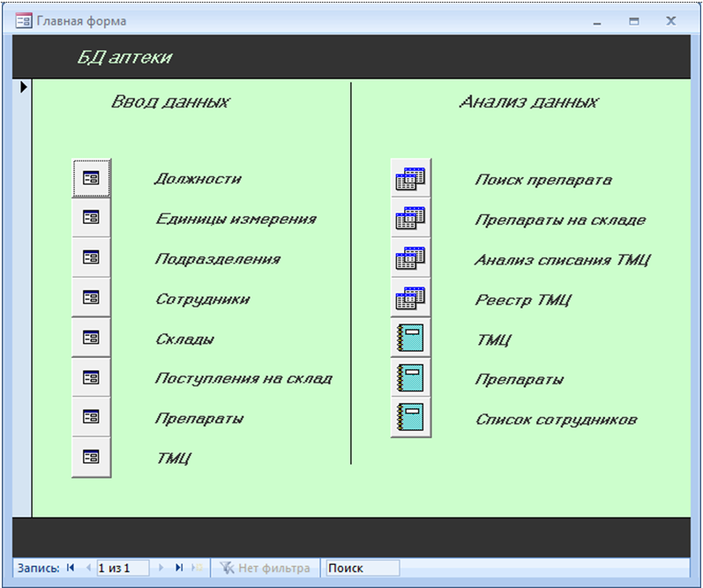Open the Список сотрудников report icon
The width and height of the screenshot is (703, 588).
(410, 417)
